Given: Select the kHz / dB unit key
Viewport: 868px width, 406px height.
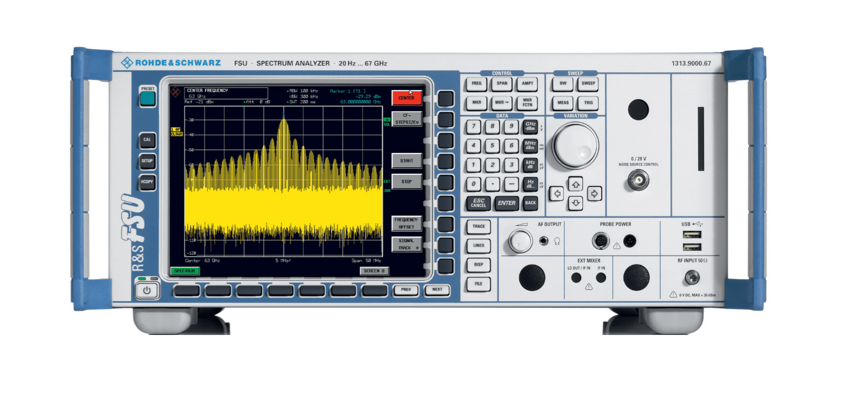Looking at the screenshot, I should [x=530, y=165].
